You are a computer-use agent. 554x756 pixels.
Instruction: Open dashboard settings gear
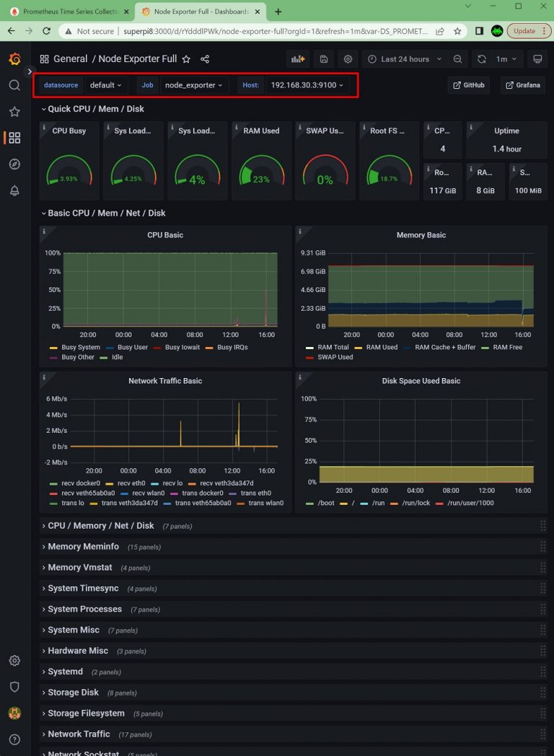348,59
